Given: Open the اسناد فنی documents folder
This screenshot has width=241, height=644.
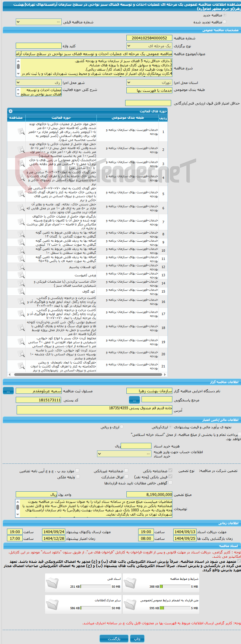Looking at the screenshot, I should (52, 583).
